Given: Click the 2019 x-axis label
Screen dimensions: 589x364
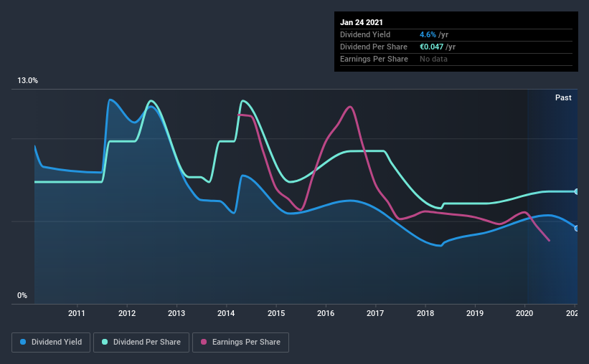Looking at the screenshot, I should [x=475, y=313].
